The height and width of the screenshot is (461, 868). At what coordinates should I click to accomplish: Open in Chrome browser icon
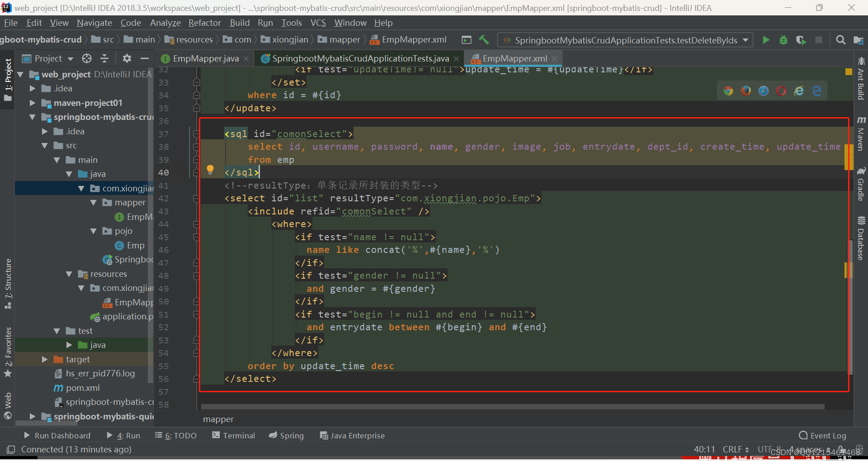[x=728, y=91]
